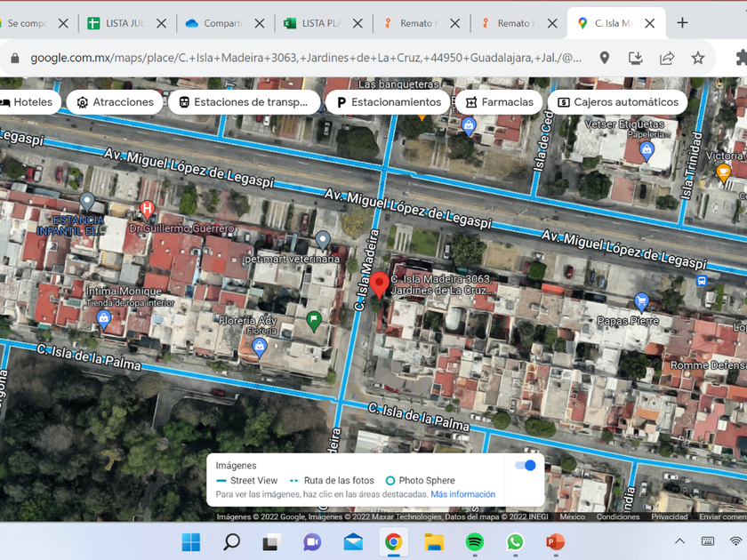Open WhatsApp from the taskbar

pyautogui.click(x=515, y=542)
